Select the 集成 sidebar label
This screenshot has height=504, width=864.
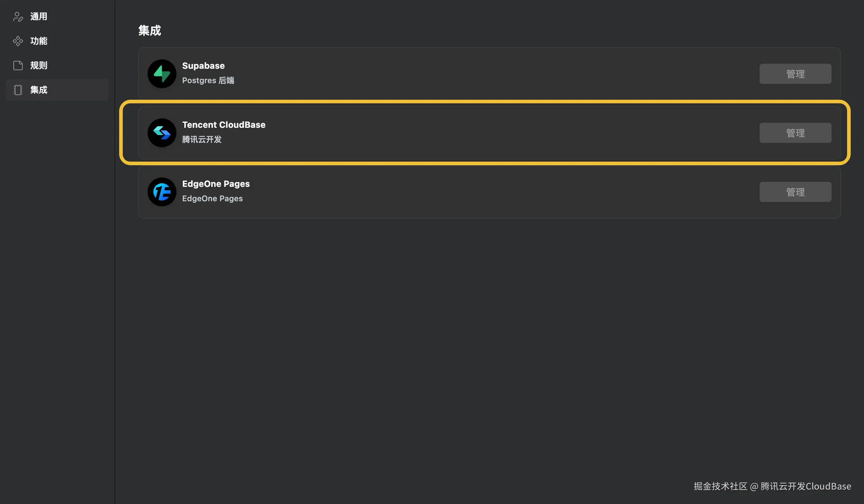click(39, 90)
